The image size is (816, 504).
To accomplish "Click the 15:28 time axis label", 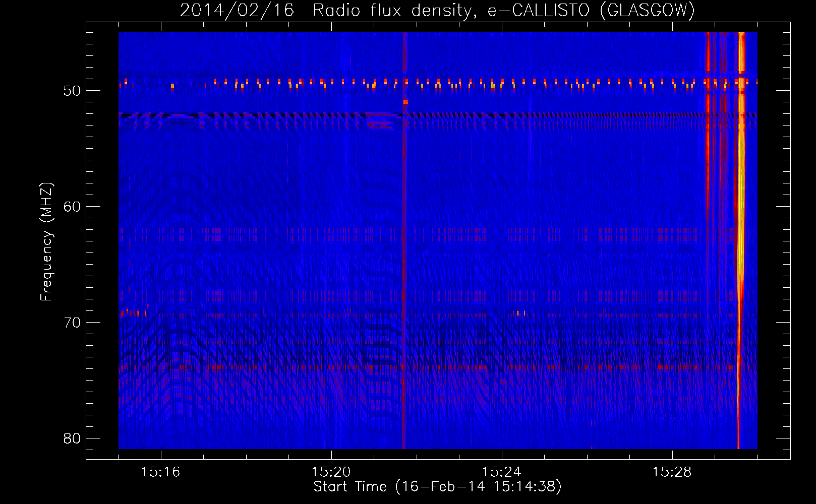I will tap(672, 472).
